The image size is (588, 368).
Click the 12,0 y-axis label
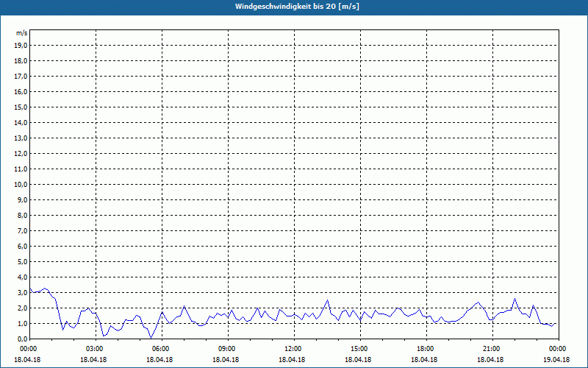(21, 153)
